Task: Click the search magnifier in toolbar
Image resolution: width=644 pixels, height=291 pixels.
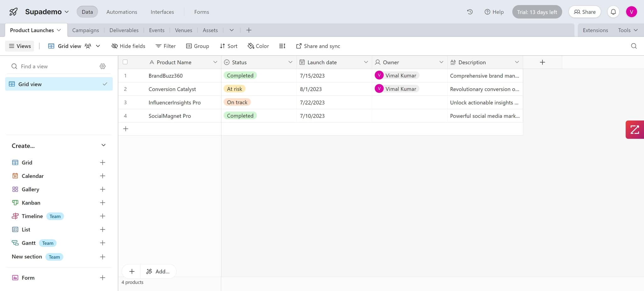Action: click(x=634, y=46)
